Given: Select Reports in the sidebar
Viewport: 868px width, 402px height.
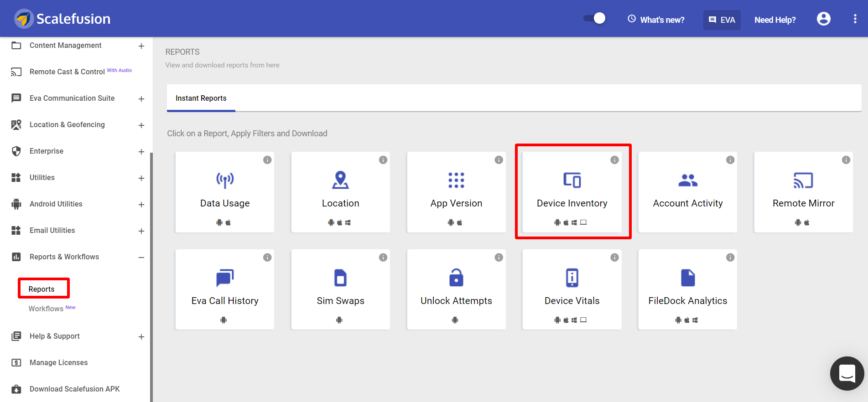Looking at the screenshot, I should pos(42,289).
